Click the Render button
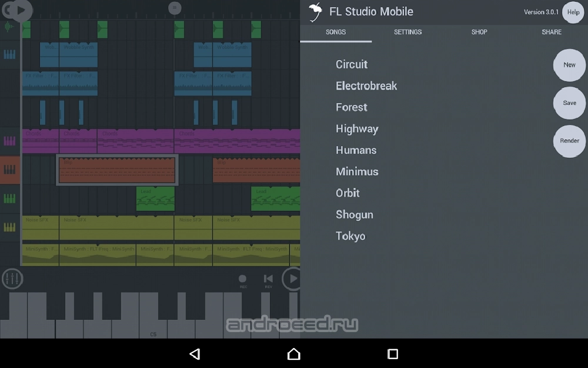The image size is (588, 368). tap(569, 141)
